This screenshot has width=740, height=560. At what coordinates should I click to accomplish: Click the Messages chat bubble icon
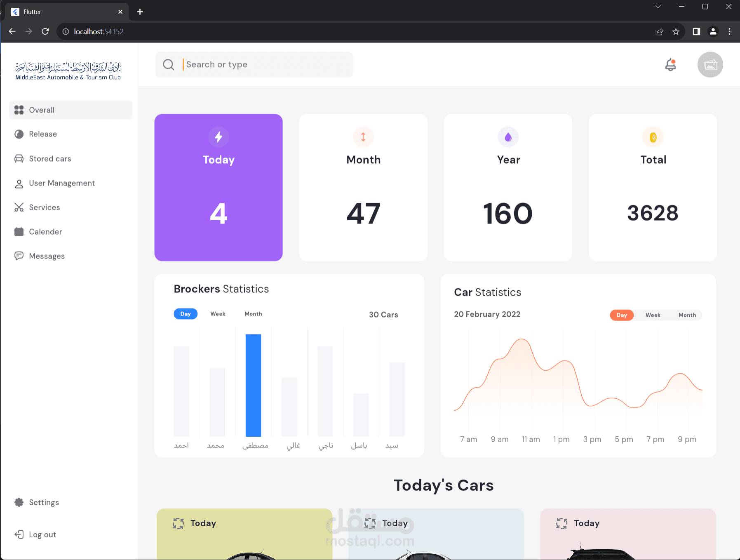[19, 256]
